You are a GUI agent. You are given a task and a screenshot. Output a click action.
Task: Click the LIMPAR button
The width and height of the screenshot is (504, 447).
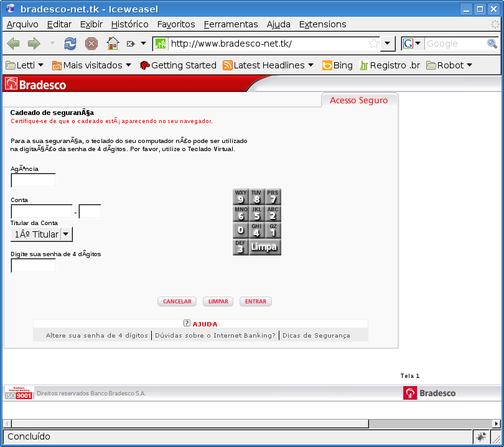(218, 302)
